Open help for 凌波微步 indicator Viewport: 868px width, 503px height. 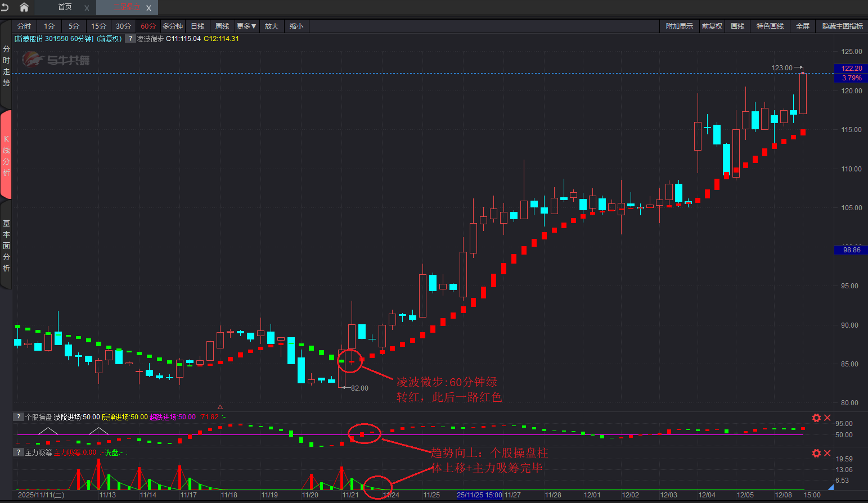[131, 39]
